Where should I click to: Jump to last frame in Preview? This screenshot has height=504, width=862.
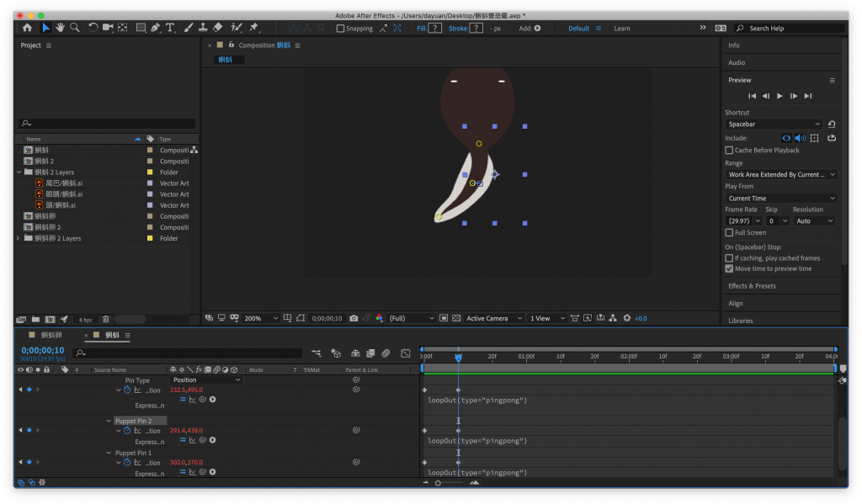click(807, 96)
